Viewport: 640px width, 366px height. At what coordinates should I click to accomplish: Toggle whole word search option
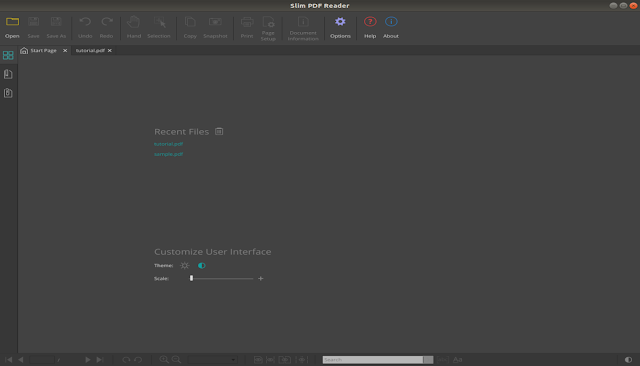point(443,359)
